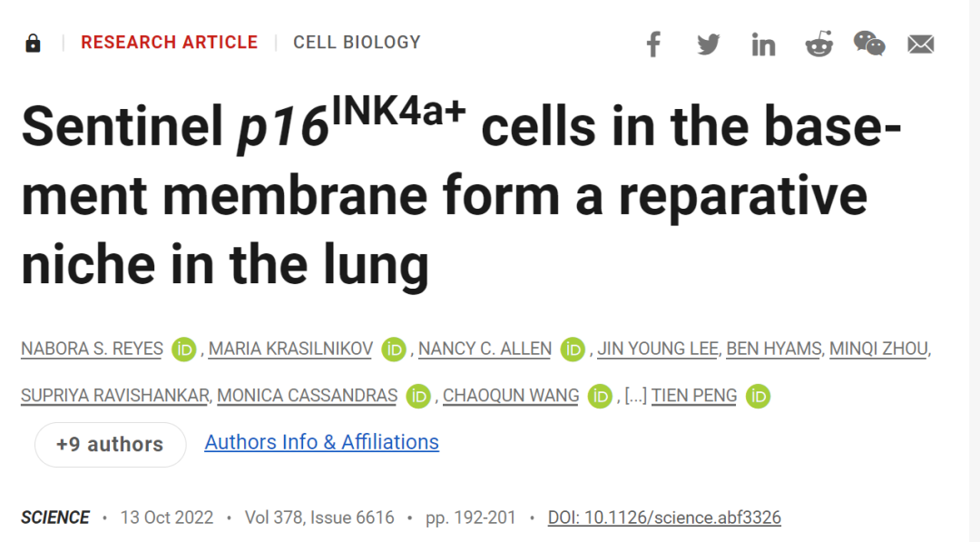Image resolution: width=980 pixels, height=542 pixels.
Task: Open the DOI link 10.1126/science.abf3326
Action: (664, 517)
